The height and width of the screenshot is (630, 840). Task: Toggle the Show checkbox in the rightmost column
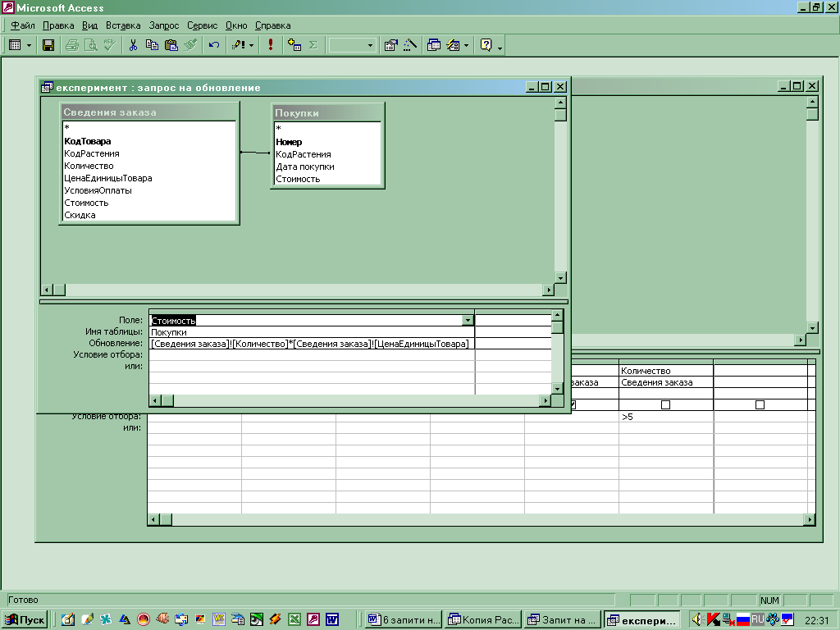tap(760, 405)
